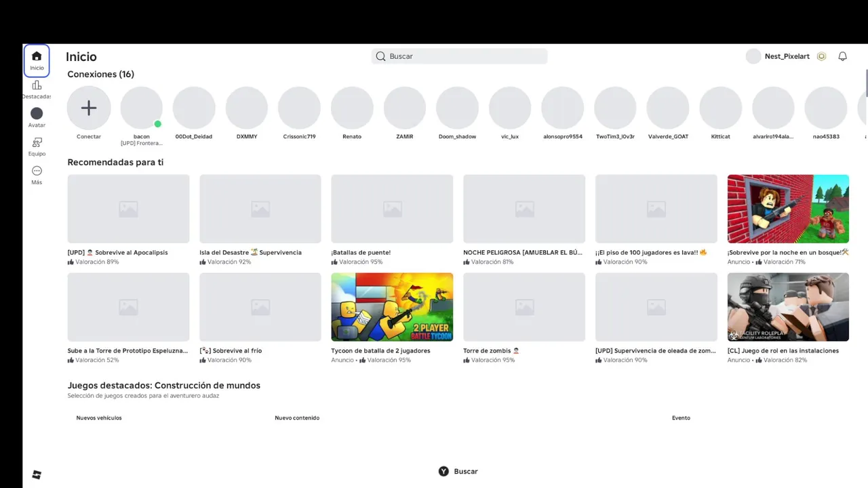Open Juegos destacados: Construcción de mundos heading
The image size is (868, 488).
[163, 386]
